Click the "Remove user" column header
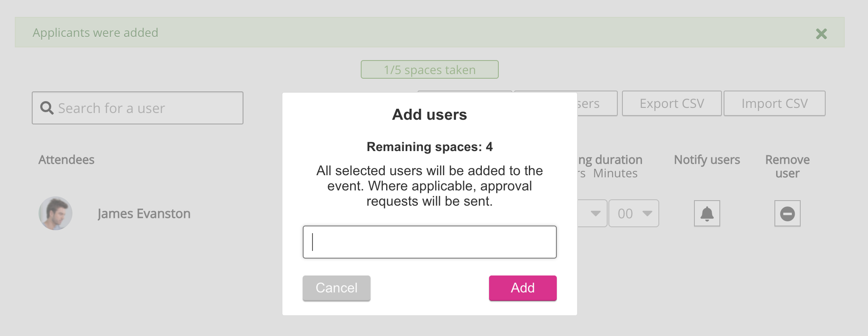Image resolution: width=868 pixels, height=336 pixels. click(x=787, y=166)
